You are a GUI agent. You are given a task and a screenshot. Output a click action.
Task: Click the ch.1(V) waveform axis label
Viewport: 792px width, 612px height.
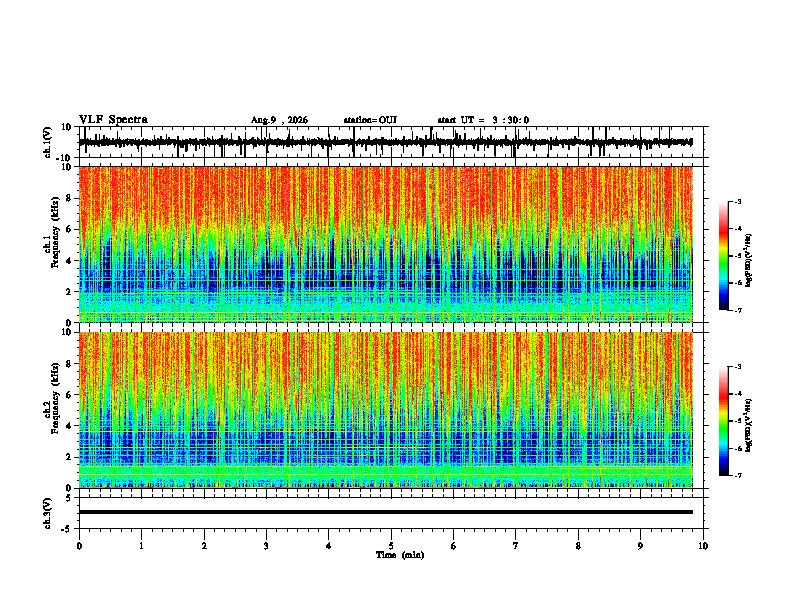(48, 142)
